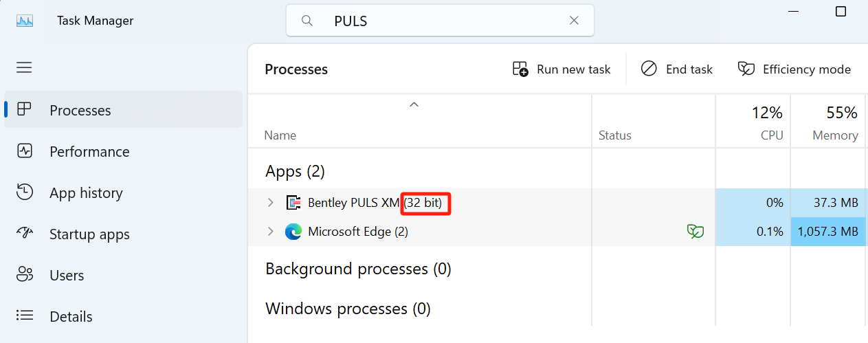Click the Performance sidebar icon

click(25, 151)
